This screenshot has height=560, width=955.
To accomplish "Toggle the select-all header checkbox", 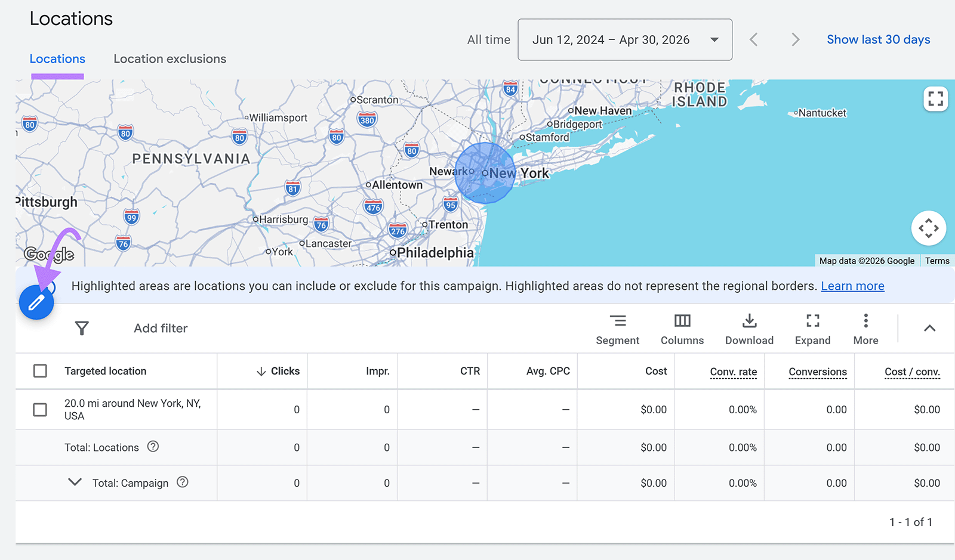I will point(40,371).
